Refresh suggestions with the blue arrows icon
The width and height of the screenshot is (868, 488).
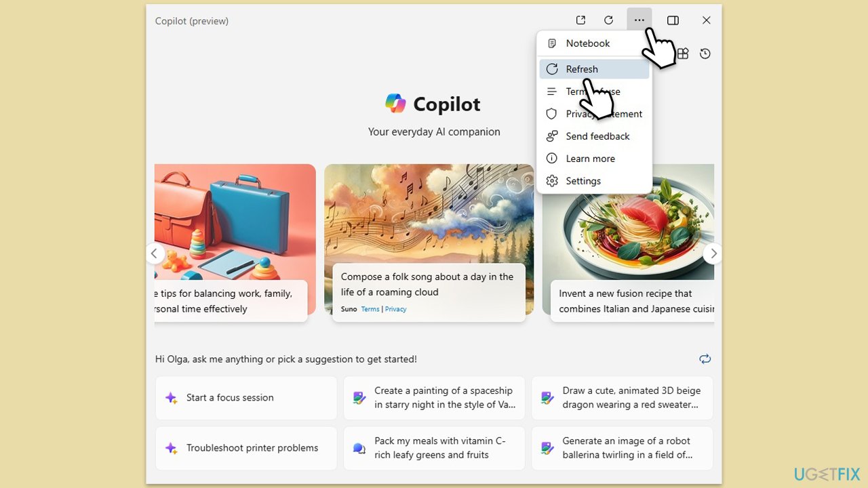pyautogui.click(x=705, y=359)
